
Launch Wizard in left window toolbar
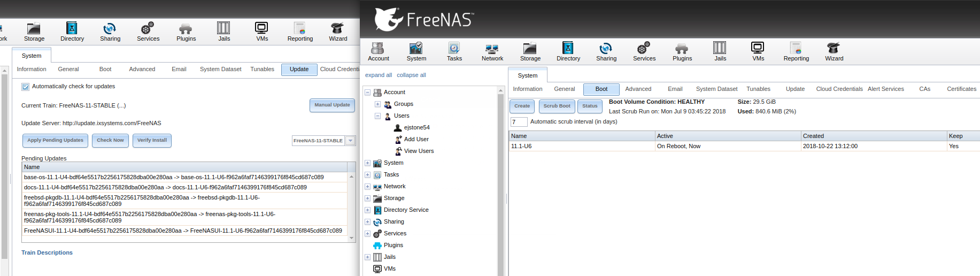click(337, 32)
